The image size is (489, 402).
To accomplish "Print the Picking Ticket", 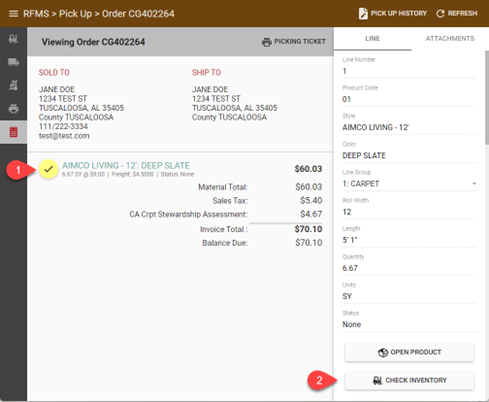I will coord(294,42).
